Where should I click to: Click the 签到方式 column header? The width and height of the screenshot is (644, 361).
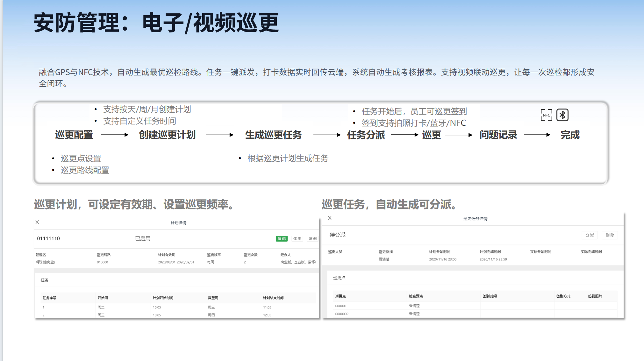click(563, 296)
